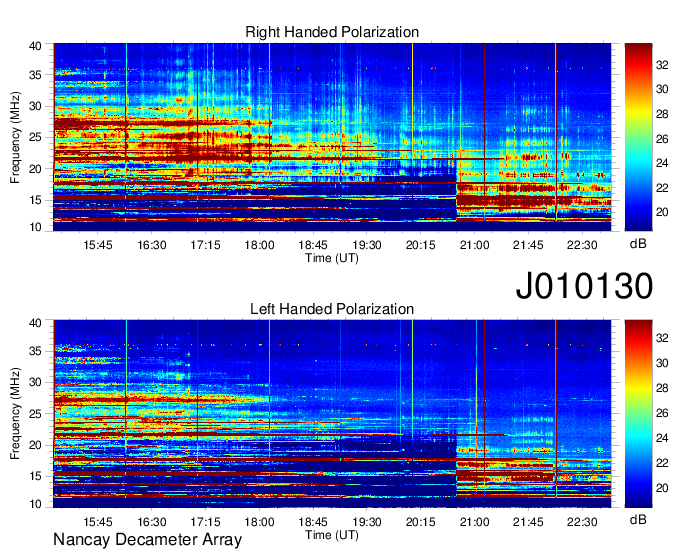Click the 15 MHz tick of Left Handed plot

(35, 477)
